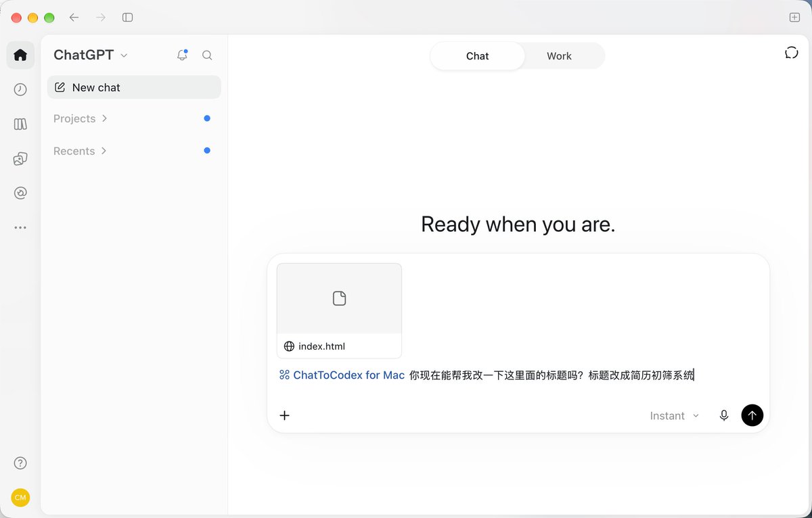Click the new window plus icon at top right
The image size is (812, 518).
coord(794,18)
